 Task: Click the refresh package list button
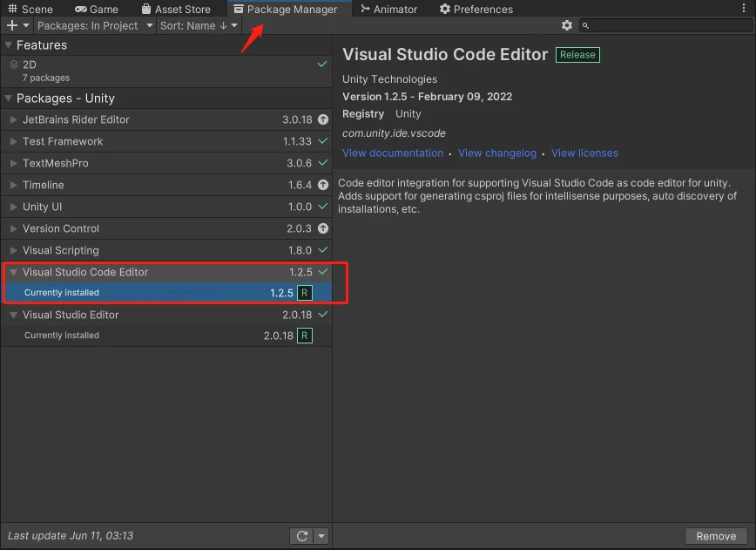[x=302, y=536]
